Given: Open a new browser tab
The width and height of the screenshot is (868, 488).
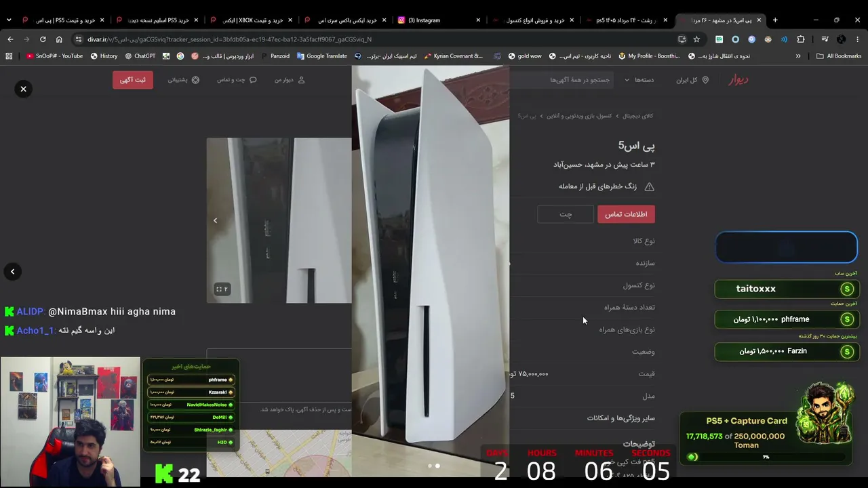Looking at the screenshot, I should [775, 20].
